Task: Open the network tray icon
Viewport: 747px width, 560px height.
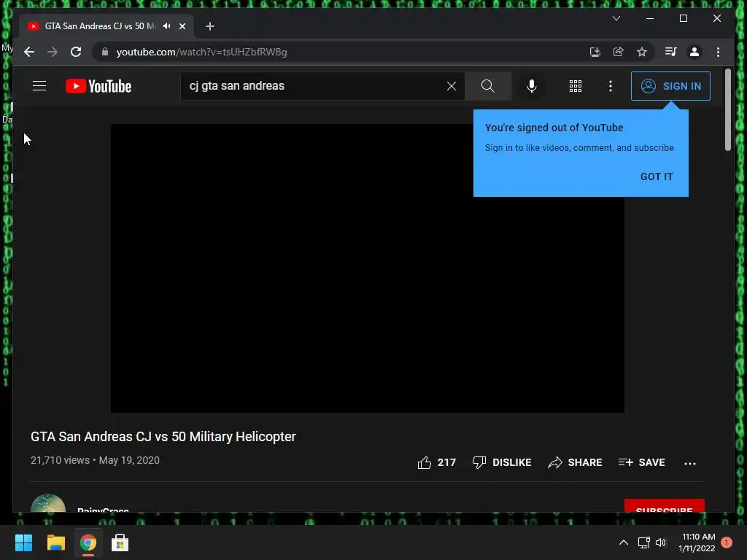Action: 643,542
